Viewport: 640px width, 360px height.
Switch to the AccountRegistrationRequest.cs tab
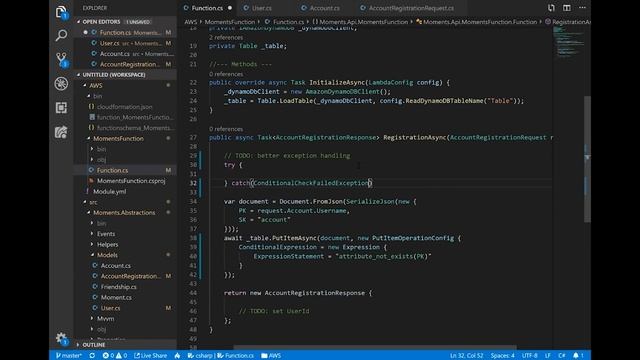(x=411, y=8)
